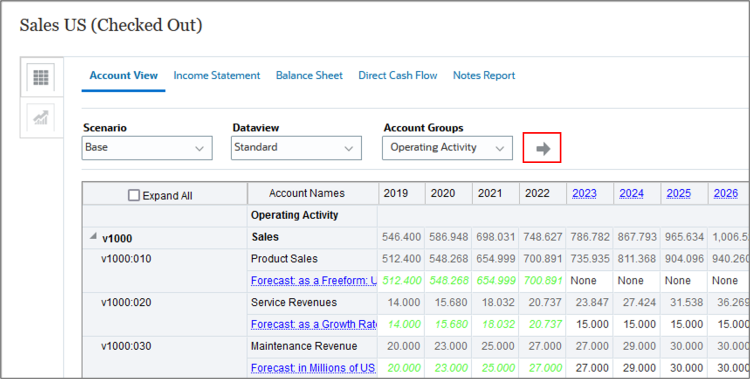Switch to the Income Statement tab
750x379 pixels.
pyautogui.click(x=217, y=76)
